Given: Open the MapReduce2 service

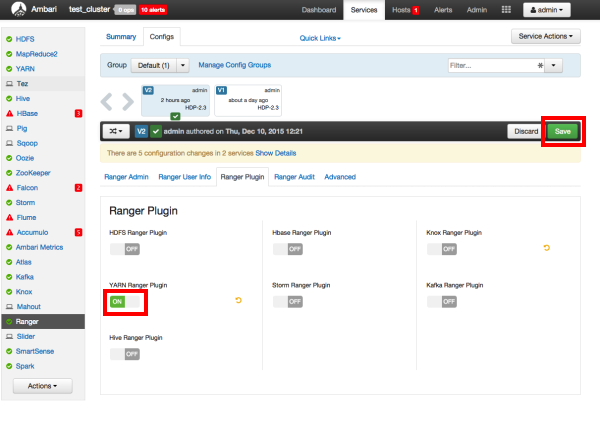Looking at the screenshot, I should click(37, 54).
